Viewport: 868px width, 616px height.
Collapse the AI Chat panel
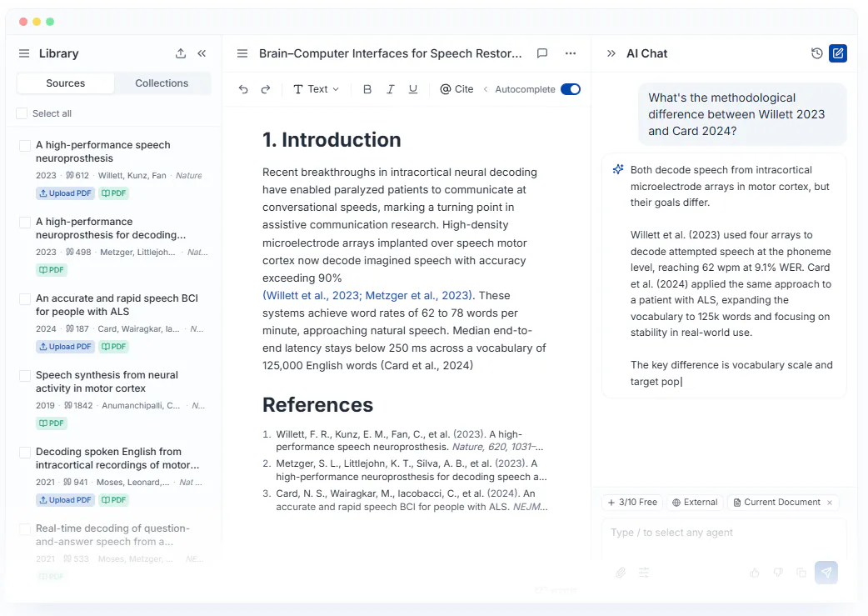pyautogui.click(x=611, y=53)
